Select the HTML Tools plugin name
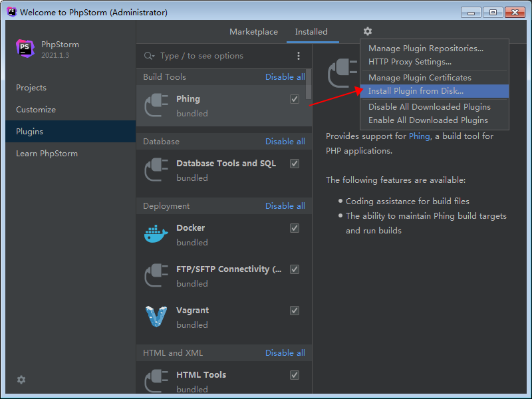 coord(201,375)
